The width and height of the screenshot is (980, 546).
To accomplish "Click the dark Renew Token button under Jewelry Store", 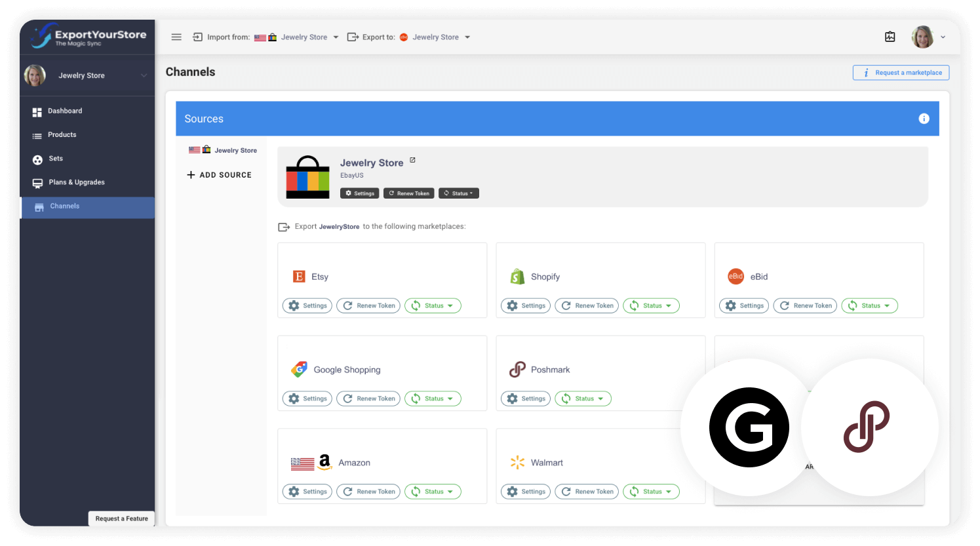I will [409, 193].
